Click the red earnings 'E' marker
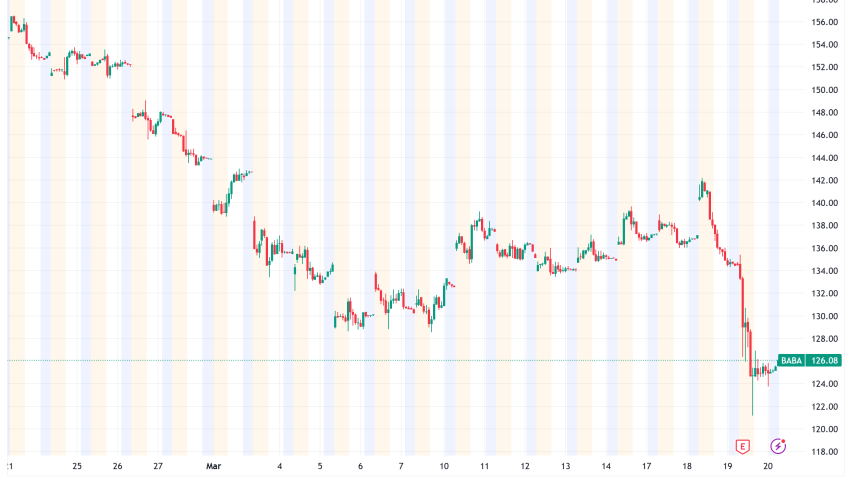Viewport: 852px width, 485px height. tap(742, 446)
